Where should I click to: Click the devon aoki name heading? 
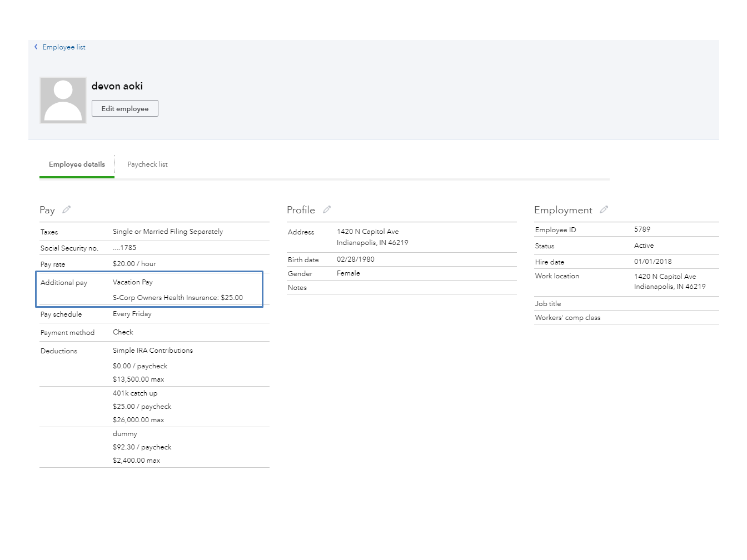coord(117,86)
